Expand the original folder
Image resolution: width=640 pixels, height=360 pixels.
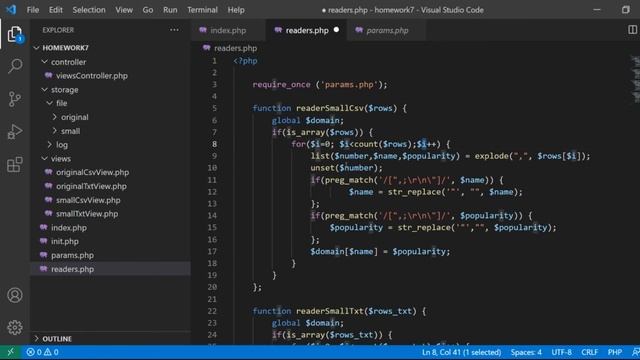click(55, 117)
